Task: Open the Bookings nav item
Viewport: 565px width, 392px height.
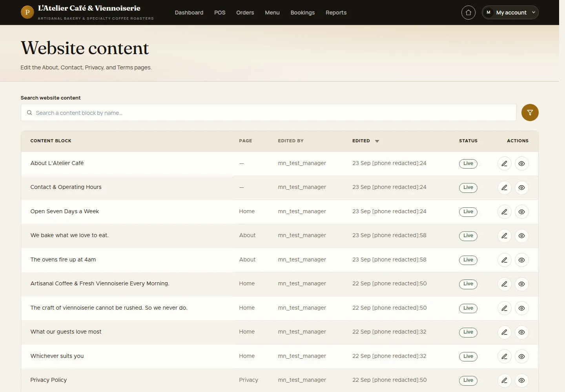Action: [x=303, y=13]
